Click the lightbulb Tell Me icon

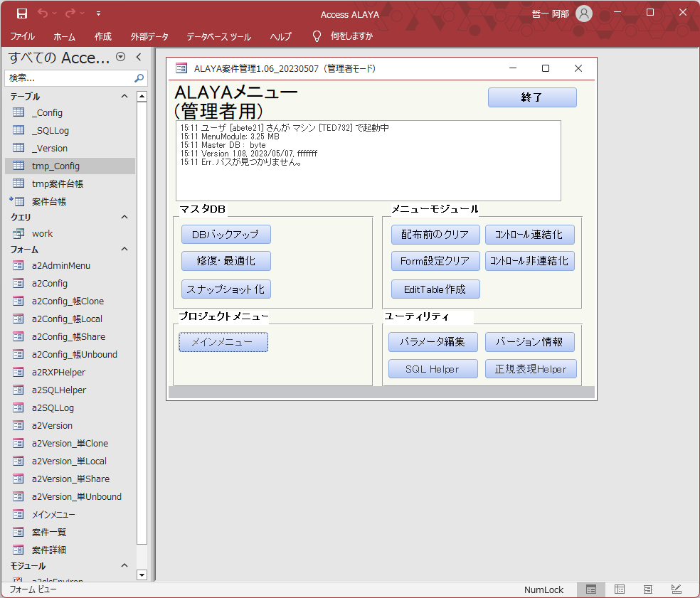[x=317, y=36]
